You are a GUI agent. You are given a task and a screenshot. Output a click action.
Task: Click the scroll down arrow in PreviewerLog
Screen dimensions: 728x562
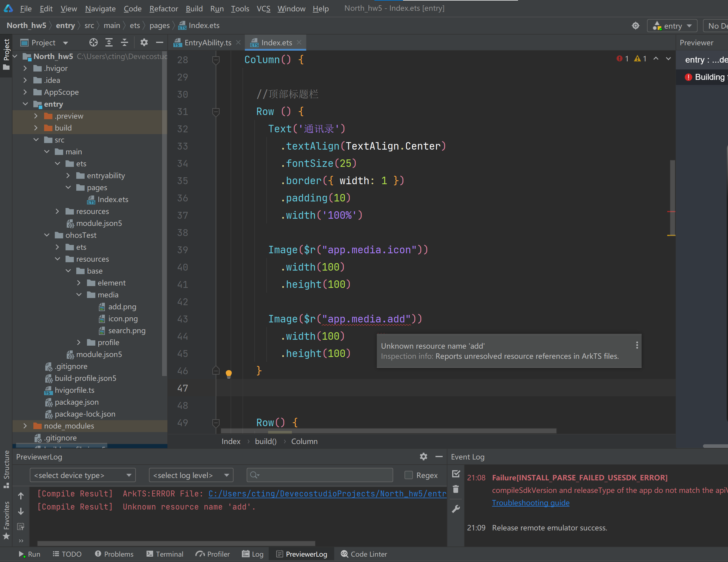pyautogui.click(x=21, y=511)
